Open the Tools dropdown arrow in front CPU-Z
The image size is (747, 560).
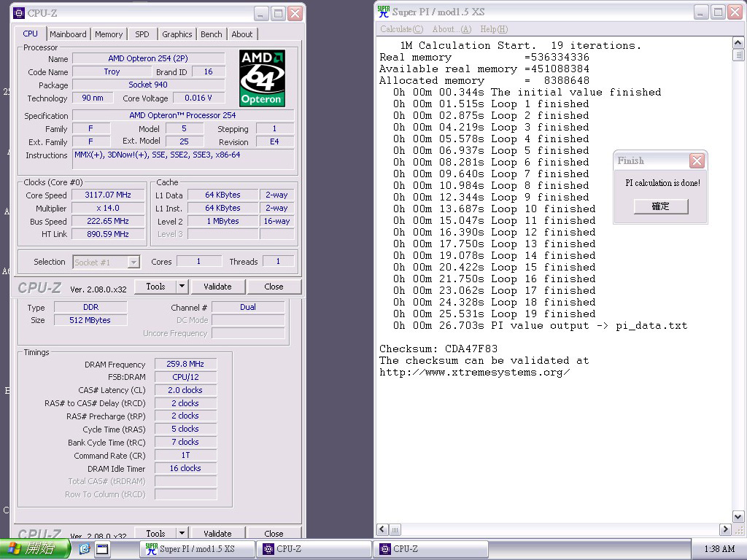coord(182,287)
